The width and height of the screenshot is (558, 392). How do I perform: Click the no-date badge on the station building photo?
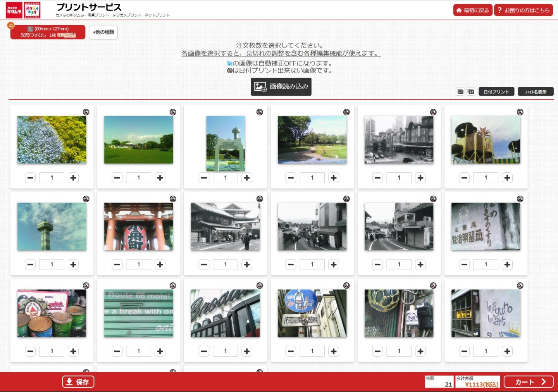(x=433, y=112)
